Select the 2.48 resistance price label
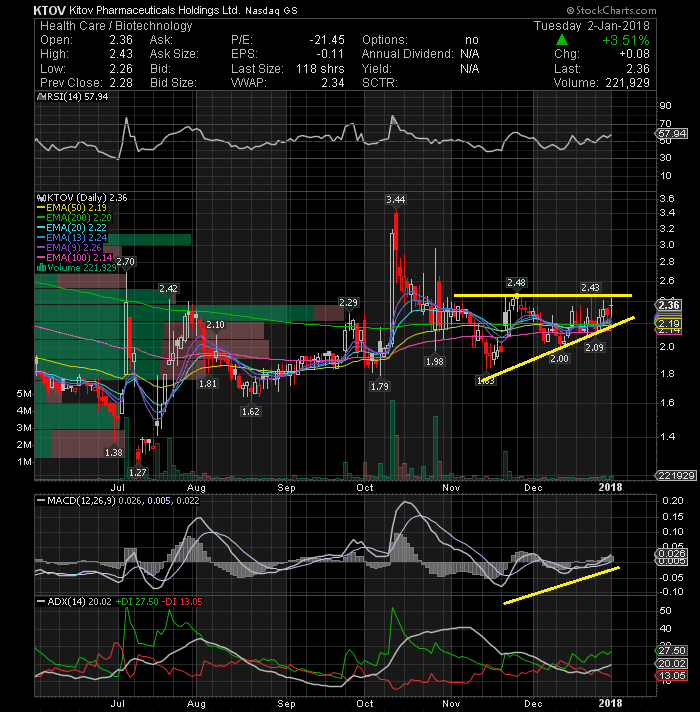This screenshot has width=700, height=712. tap(517, 283)
